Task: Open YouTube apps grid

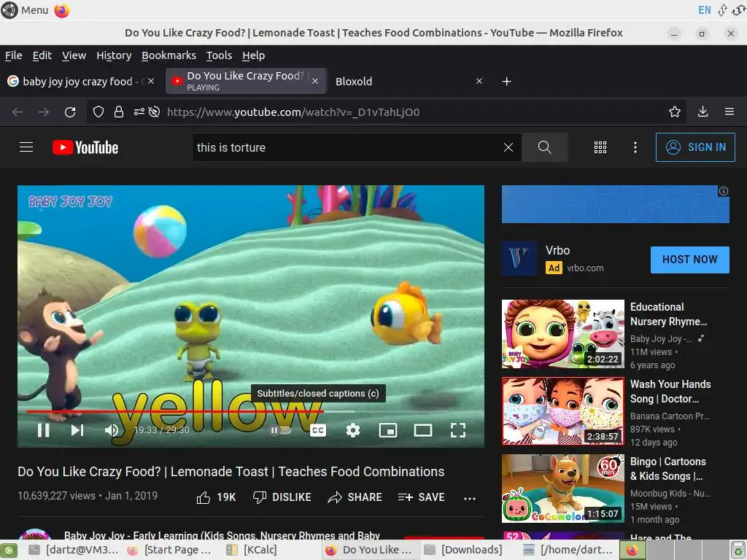Action: pyautogui.click(x=600, y=147)
